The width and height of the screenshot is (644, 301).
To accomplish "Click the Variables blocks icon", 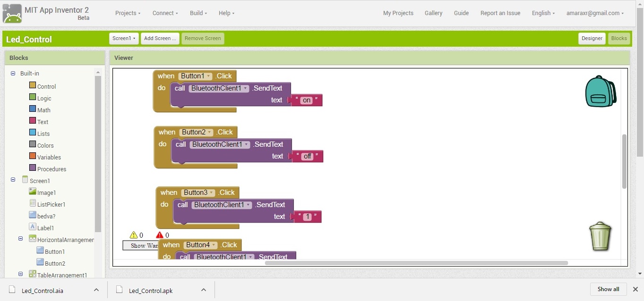I will [33, 156].
